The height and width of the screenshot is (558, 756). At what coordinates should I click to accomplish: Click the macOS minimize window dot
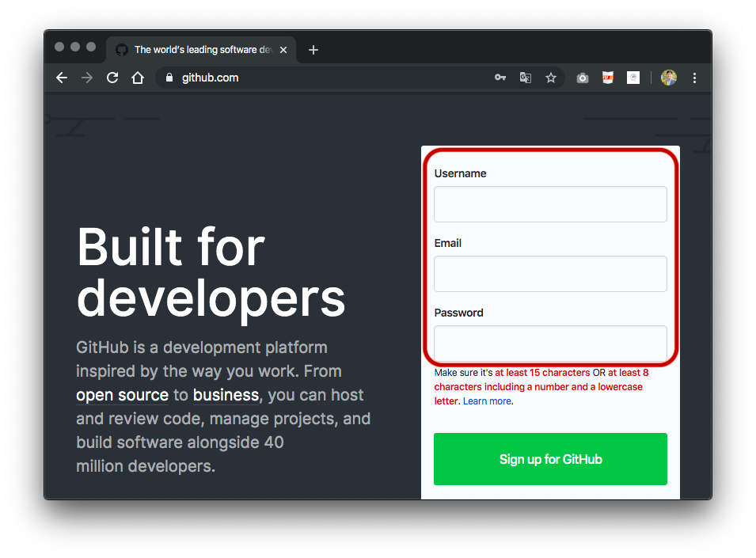(x=75, y=47)
